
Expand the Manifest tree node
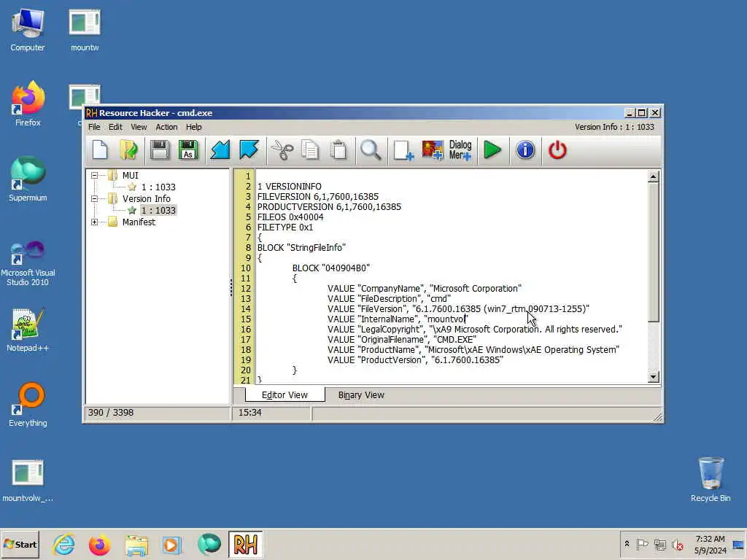point(94,222)
